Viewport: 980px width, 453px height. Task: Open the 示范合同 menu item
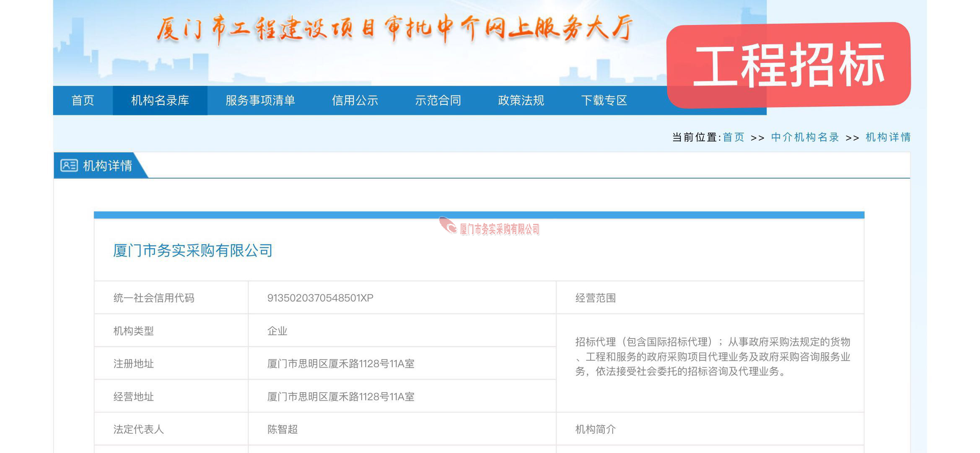coord(438,101)
